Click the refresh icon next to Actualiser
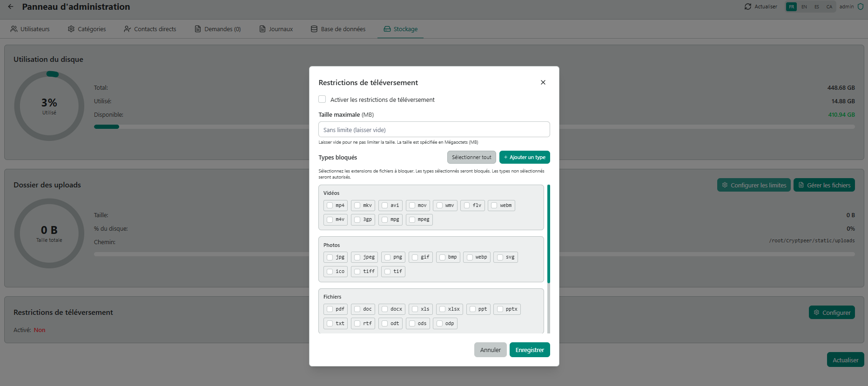 pos(747,7)
